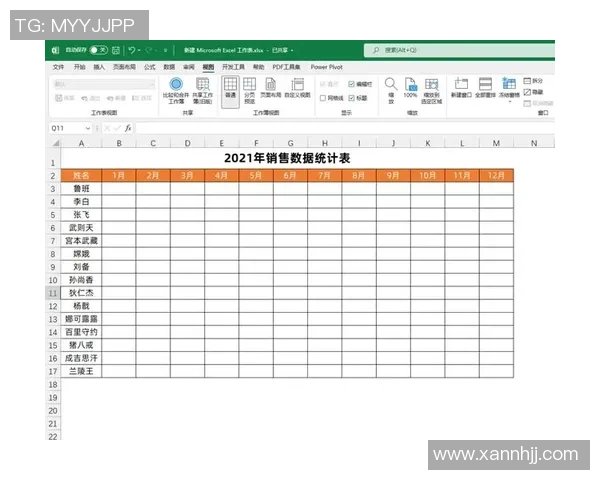Click the 2021年销售数据统计表 title cell
The height and width of the screenshot is (480, 600).
point(287,158)
